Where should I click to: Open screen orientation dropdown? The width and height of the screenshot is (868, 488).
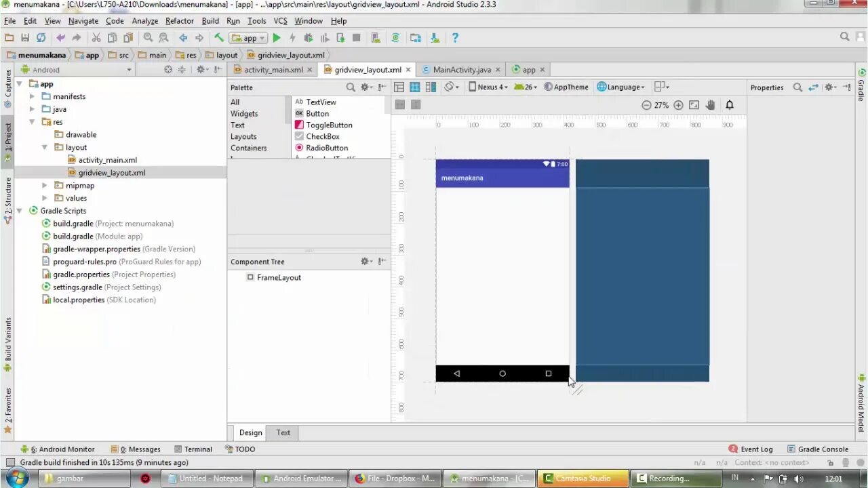pos(451,87)
